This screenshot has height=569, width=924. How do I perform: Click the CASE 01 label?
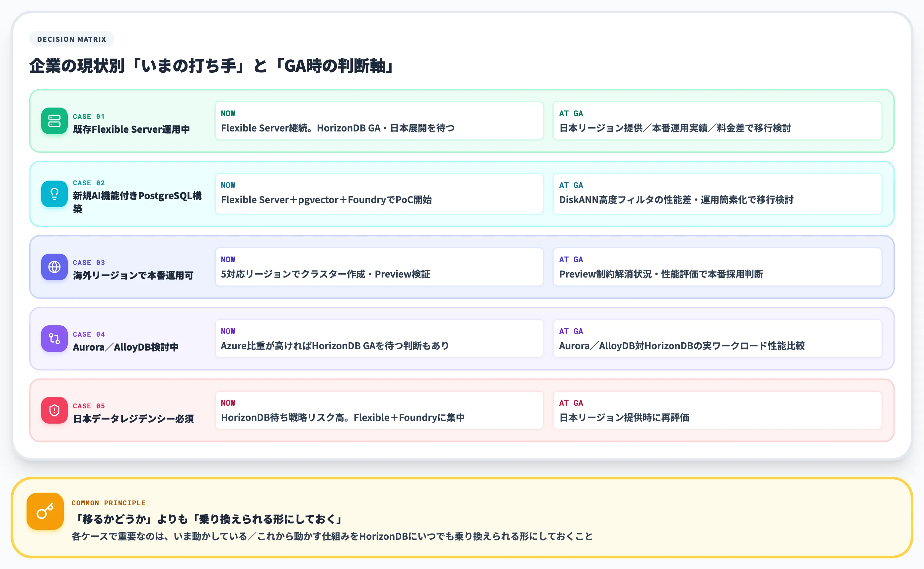click(x=89, y=117)
